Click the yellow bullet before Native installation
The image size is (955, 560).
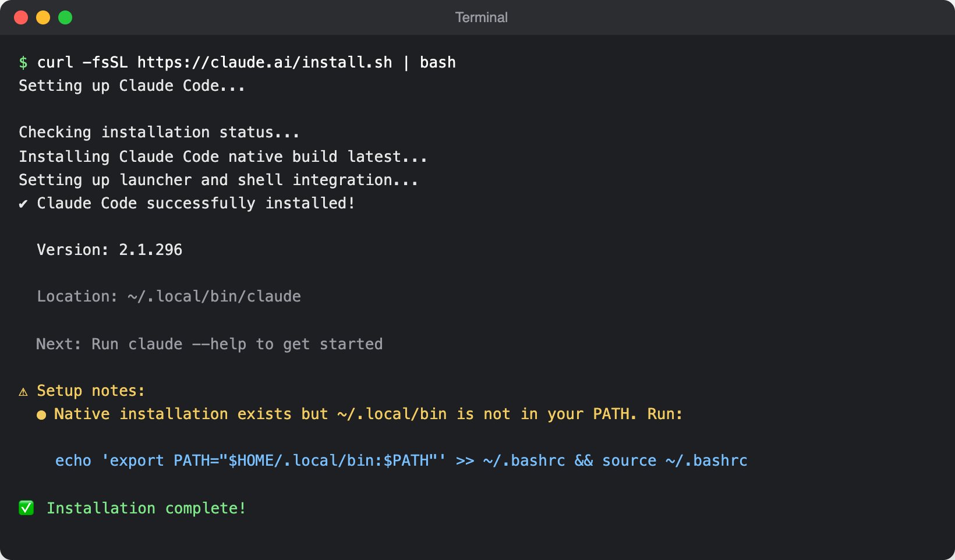click(x=41, y=415)
